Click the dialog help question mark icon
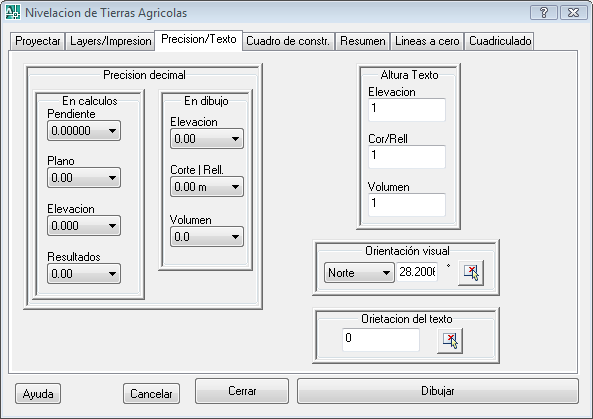This screenshot has width=593, height=419. click(x=544, y=13)
